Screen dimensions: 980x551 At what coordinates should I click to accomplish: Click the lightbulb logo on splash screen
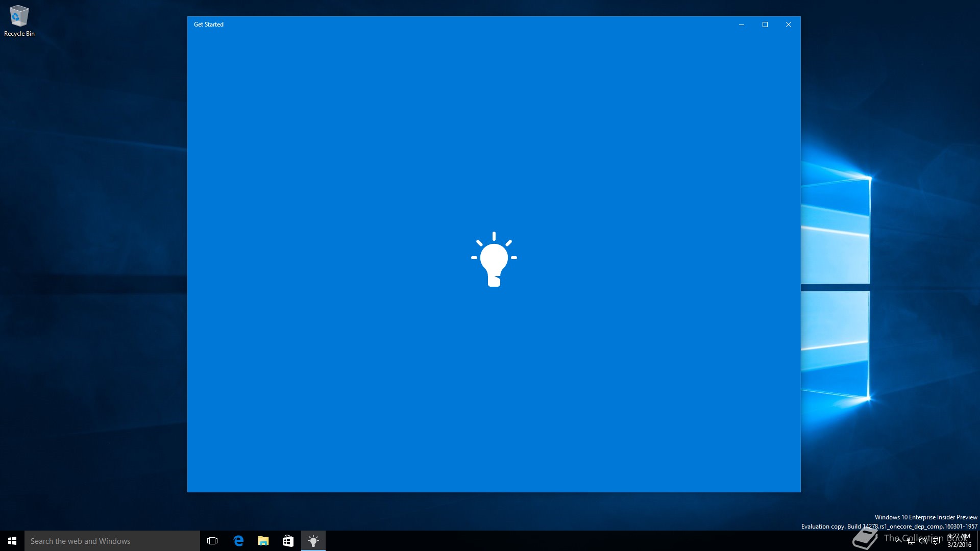tap(494, 259)
